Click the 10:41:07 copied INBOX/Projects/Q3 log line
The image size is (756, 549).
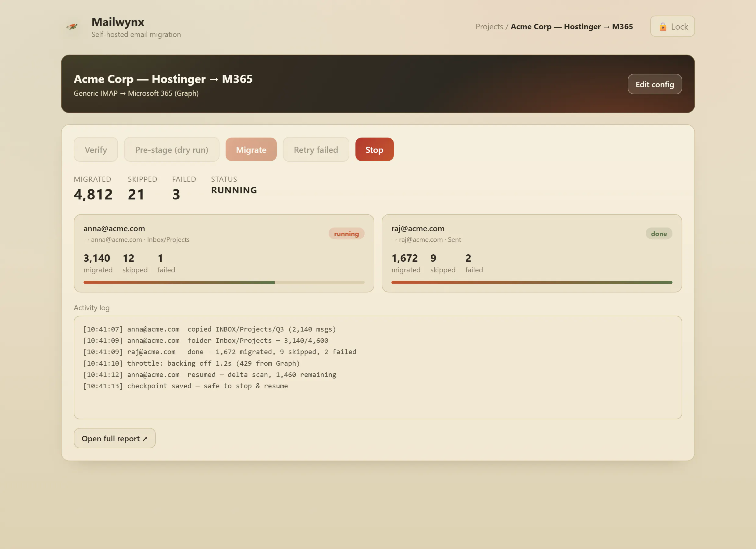209,329
